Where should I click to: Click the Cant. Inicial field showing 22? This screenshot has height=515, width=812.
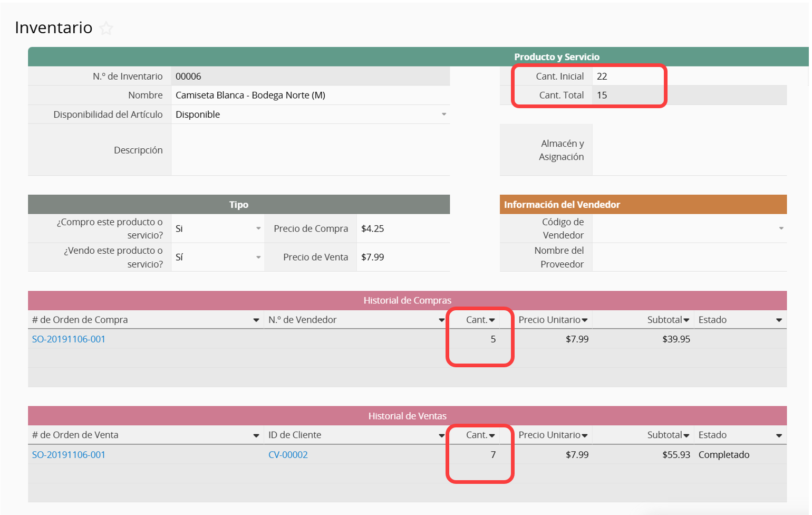(627, 77)
